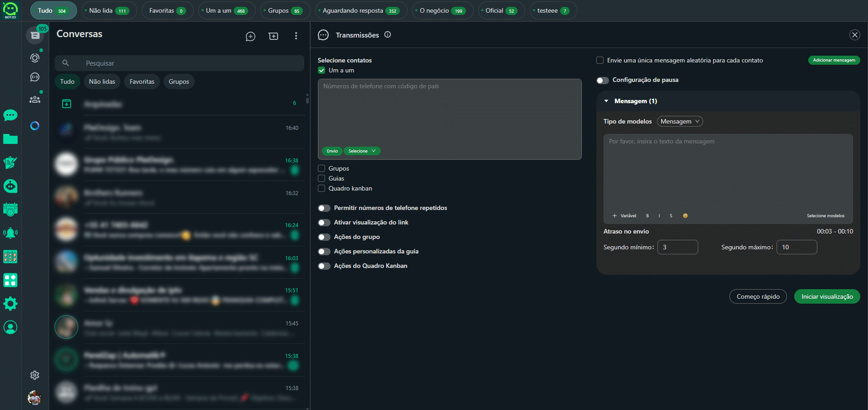Click the Transmissões info icon
This screenshot has height=410, width=868.
[x=388, y=35]
